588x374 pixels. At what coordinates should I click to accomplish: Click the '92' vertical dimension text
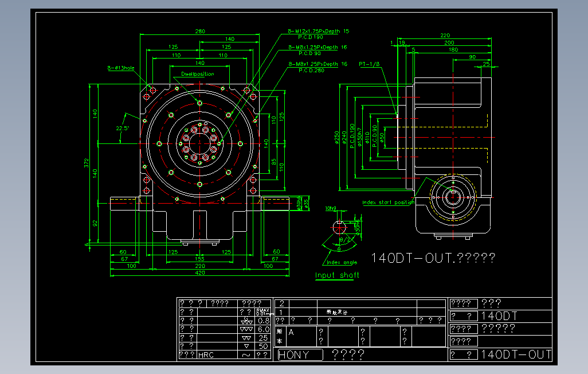tap(95, 223)
